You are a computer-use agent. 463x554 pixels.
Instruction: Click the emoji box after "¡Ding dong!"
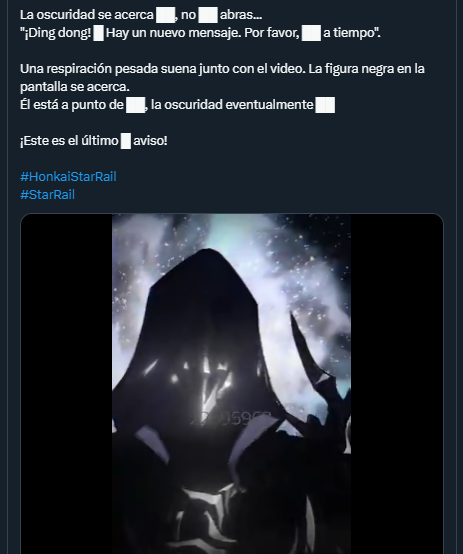point(99,34)
